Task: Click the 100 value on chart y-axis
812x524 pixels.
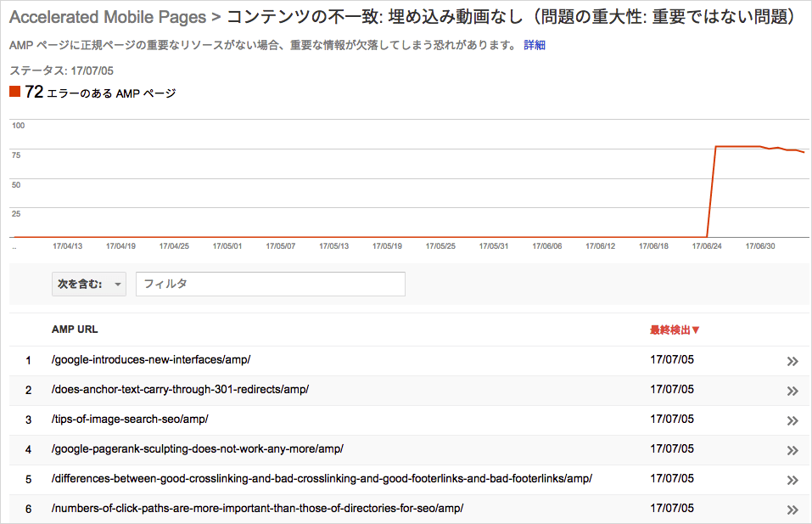Action: 18,126
